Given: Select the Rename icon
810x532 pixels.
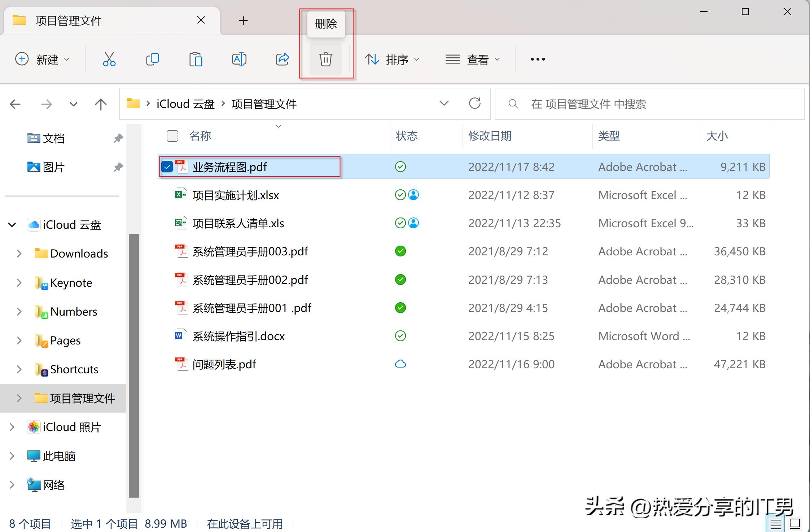Looking at the screenshot, I should tap(239, 59).
